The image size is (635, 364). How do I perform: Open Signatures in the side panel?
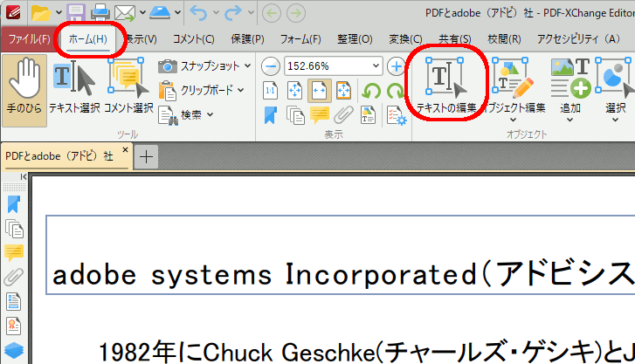click(x=13, y=326)
